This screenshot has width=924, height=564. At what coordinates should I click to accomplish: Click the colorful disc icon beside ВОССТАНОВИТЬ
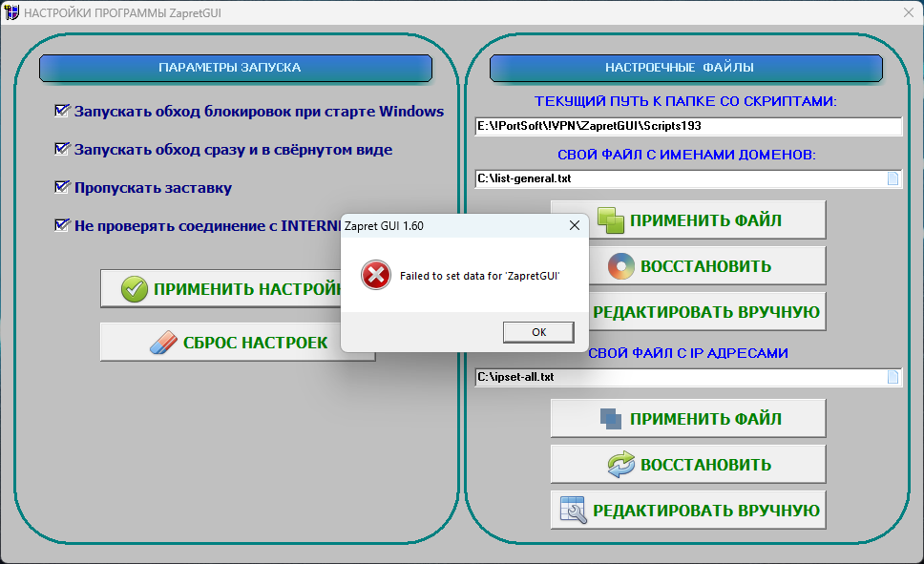(620, 266)
